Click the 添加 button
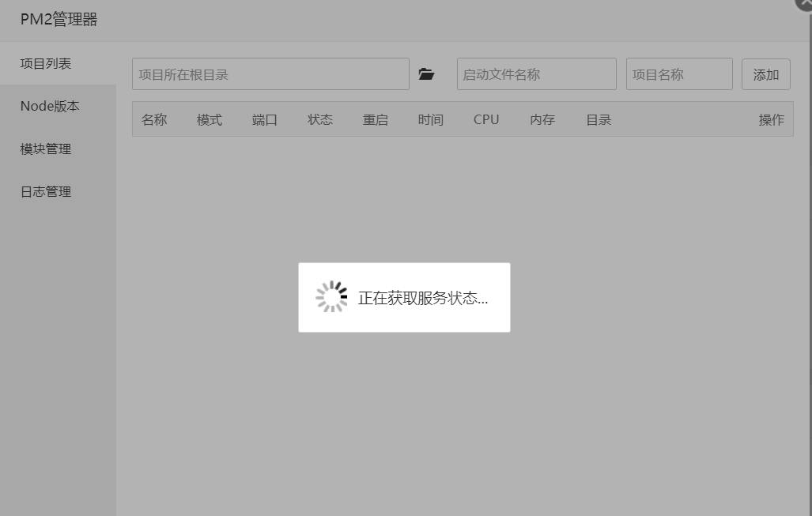The height and width of the screenshot is (516, 812). coord(765,74)
